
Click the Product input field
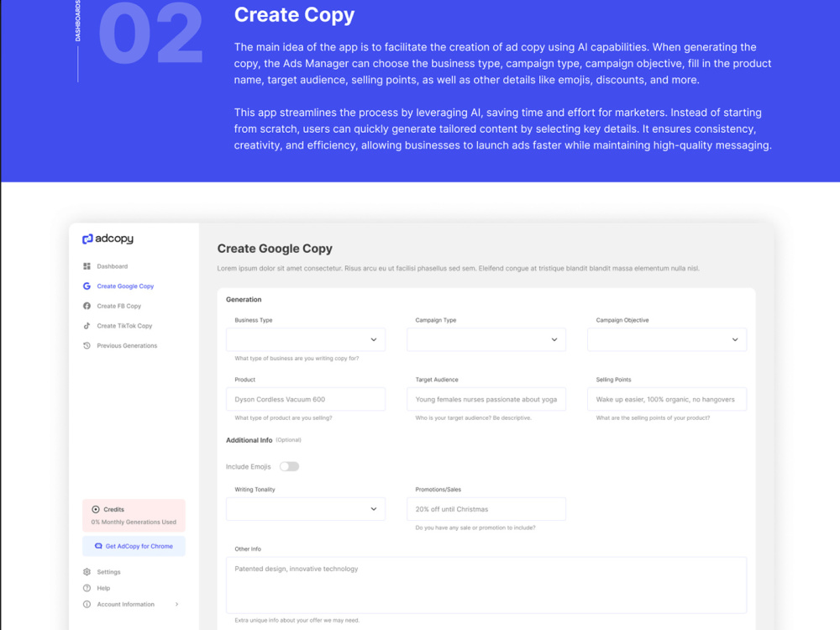point(306,399)
